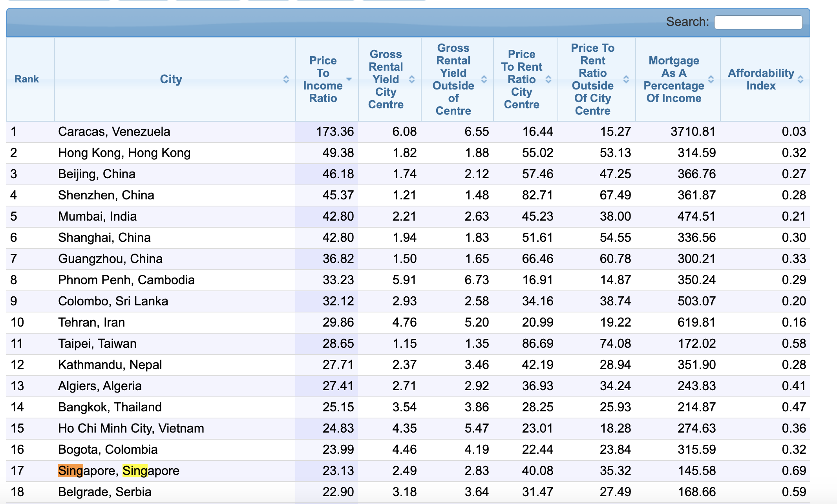Click the Mortgage As A Percentage Of Income label

674,79
